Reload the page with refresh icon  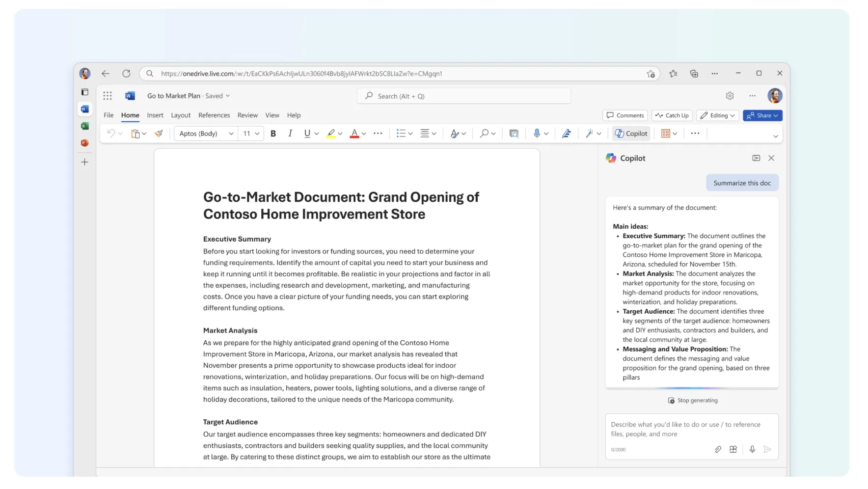point(126,74)
